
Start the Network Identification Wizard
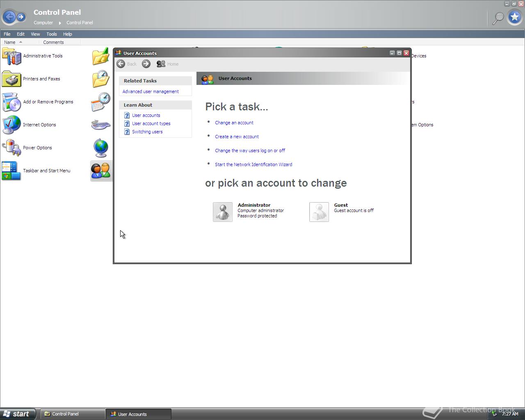253,164
